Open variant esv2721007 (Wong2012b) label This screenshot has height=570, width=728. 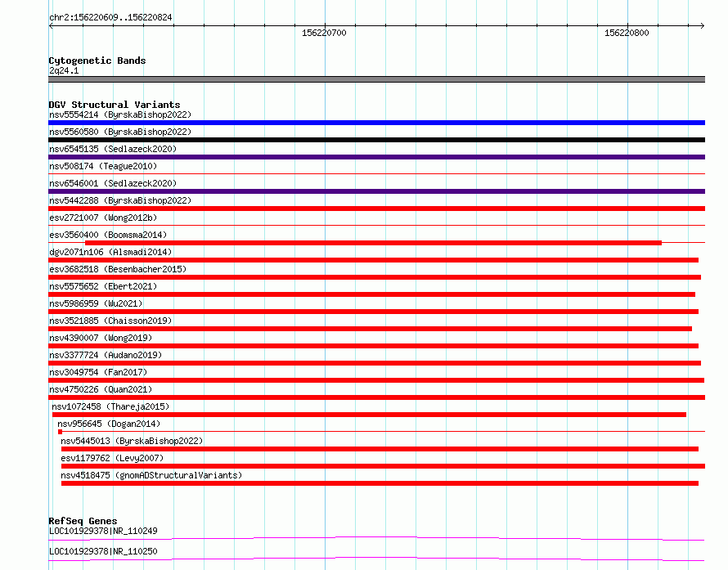tap(103, 218)
